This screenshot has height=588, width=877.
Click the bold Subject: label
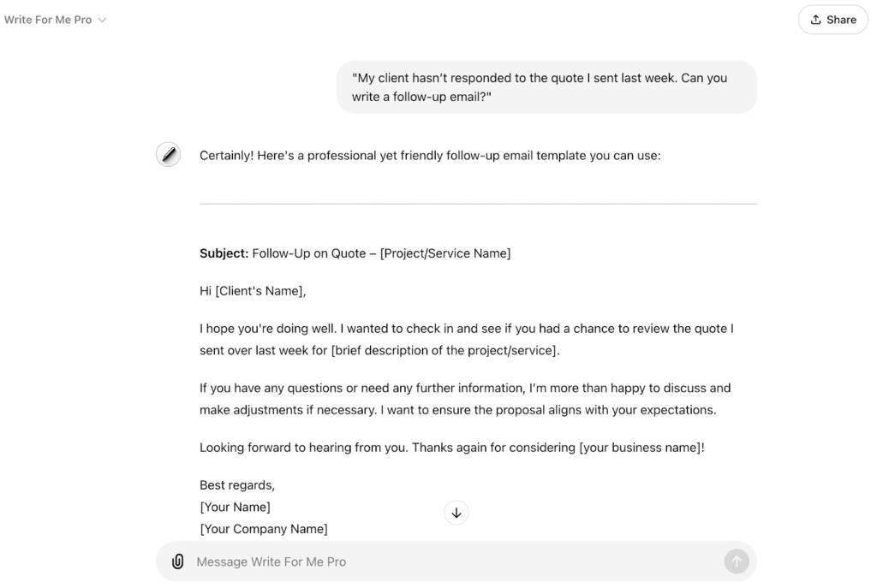point(224,253)
